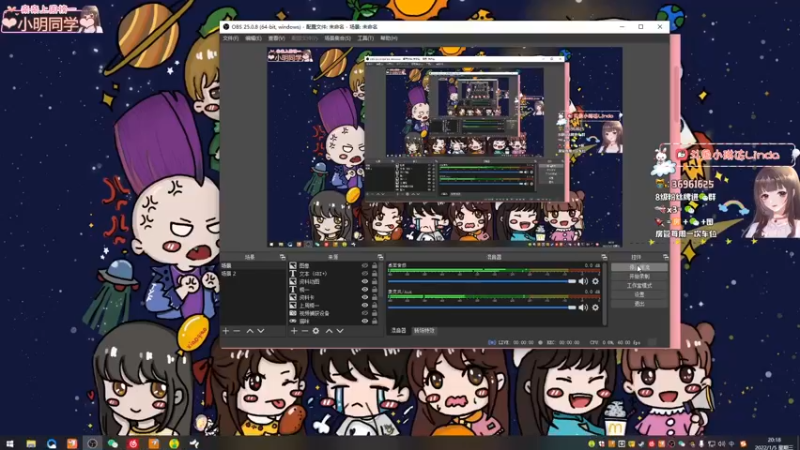The height and width of the screenshot is (450, 800).
Task: Select the video capture device source row
Action: click(x=334, y=313)
